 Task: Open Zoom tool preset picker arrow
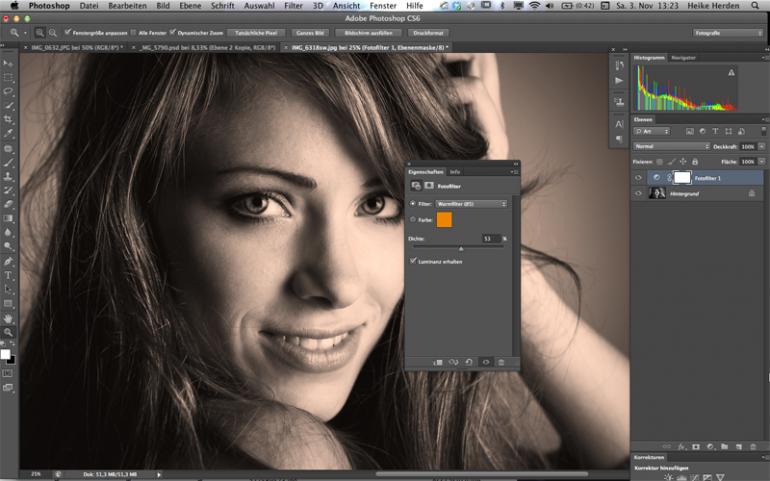(x=26, y=33)
